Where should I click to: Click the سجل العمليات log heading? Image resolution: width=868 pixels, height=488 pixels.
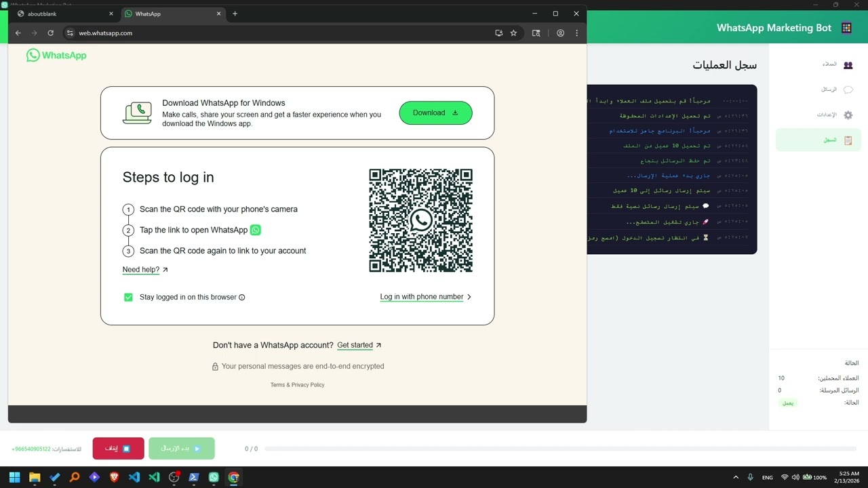(x=724, y=65)
